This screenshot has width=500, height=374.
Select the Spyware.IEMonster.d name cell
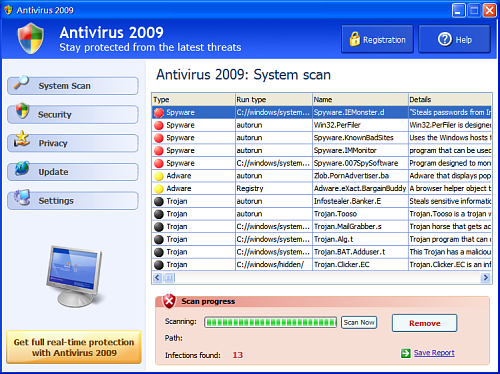click(360, 112)
